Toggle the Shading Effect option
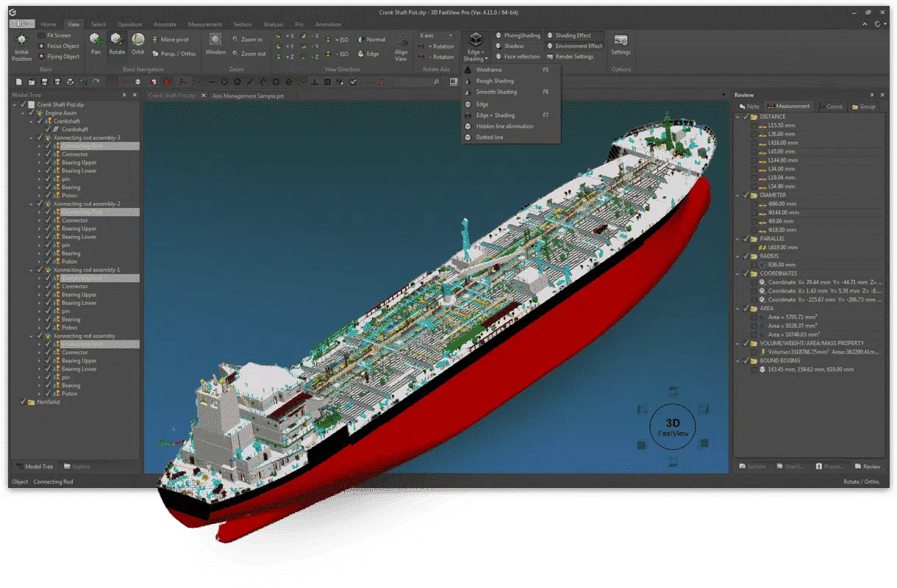This screenshot has height=588, width=897. pyautogui.click(x=569, y=35)
